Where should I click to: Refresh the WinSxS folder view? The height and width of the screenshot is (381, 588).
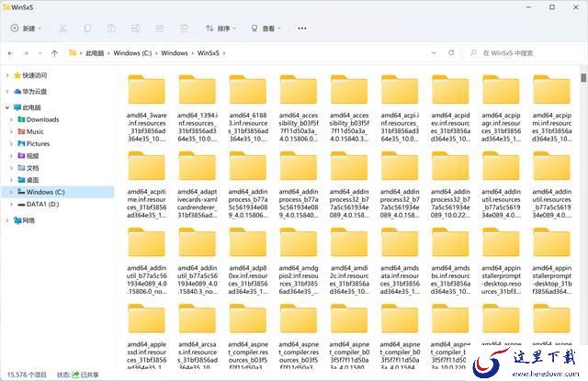click(x=451, y=53)
